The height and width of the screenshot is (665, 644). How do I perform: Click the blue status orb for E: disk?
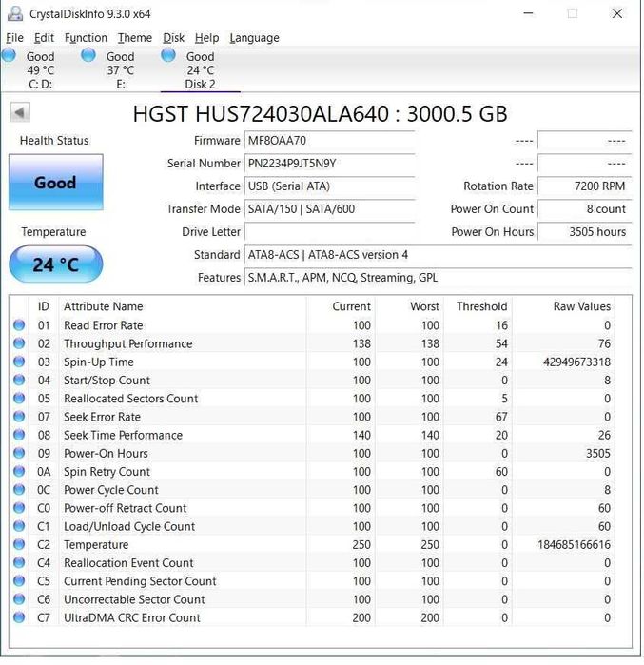88,55
